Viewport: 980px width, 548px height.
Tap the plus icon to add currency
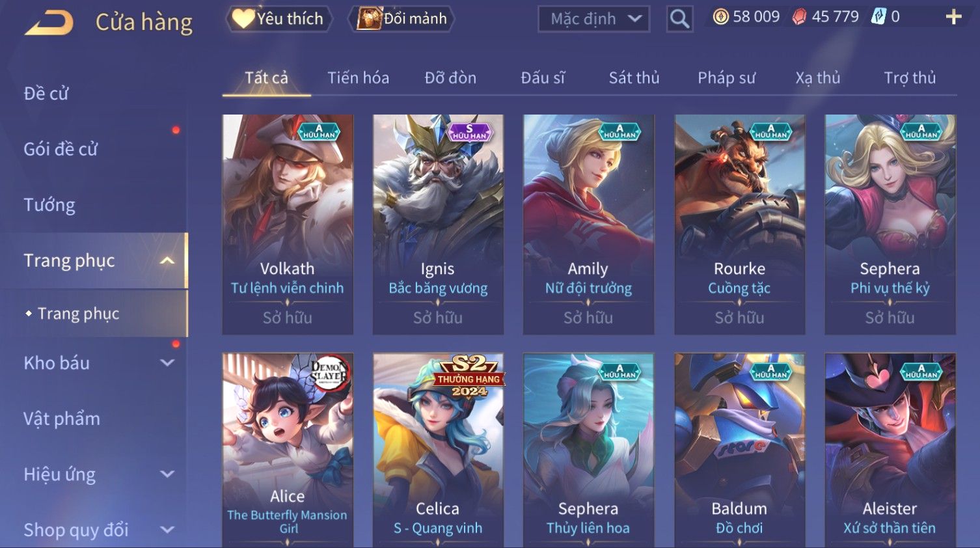point(954,17)
